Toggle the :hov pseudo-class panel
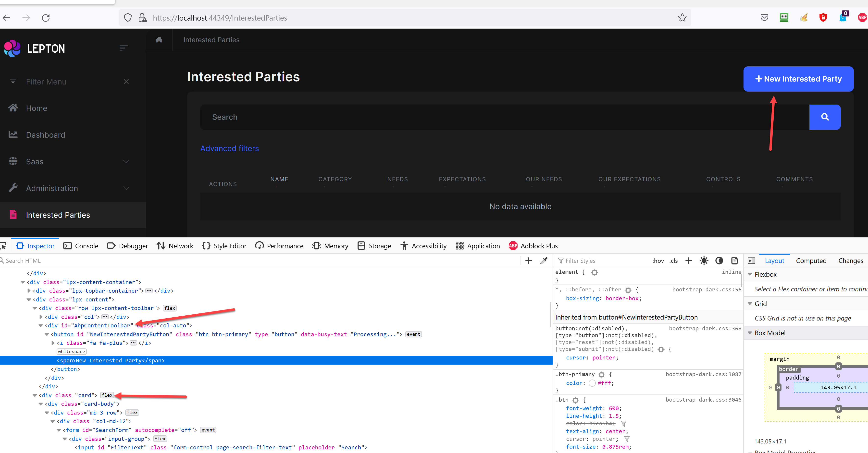 (x=658, y=260)
